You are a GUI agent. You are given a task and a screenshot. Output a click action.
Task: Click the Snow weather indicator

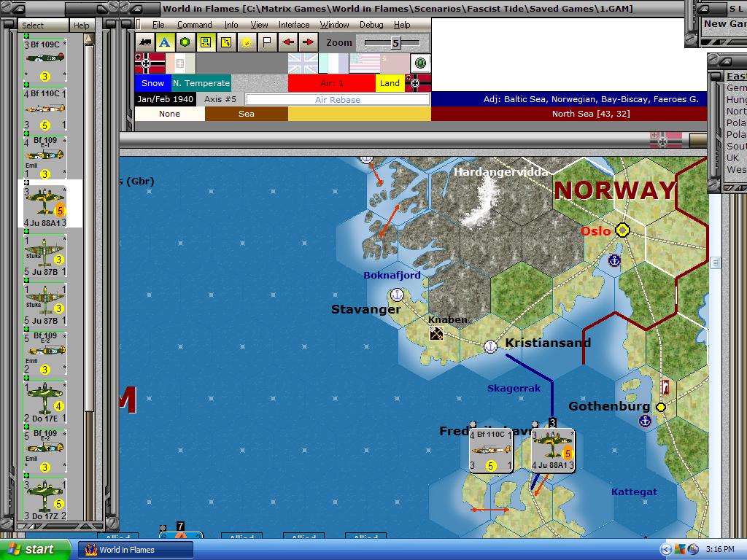click(x=152, y=83)
